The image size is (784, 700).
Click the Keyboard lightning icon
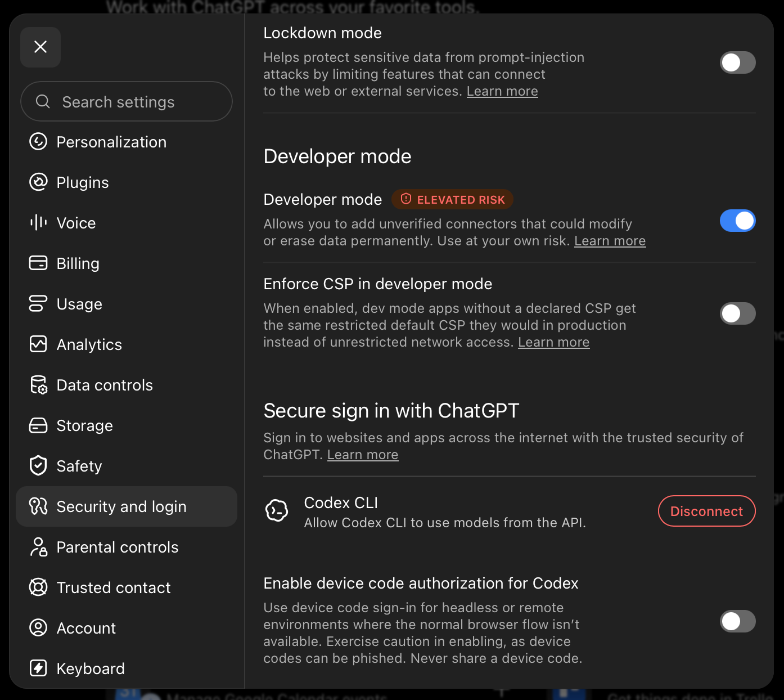(38, 668)
